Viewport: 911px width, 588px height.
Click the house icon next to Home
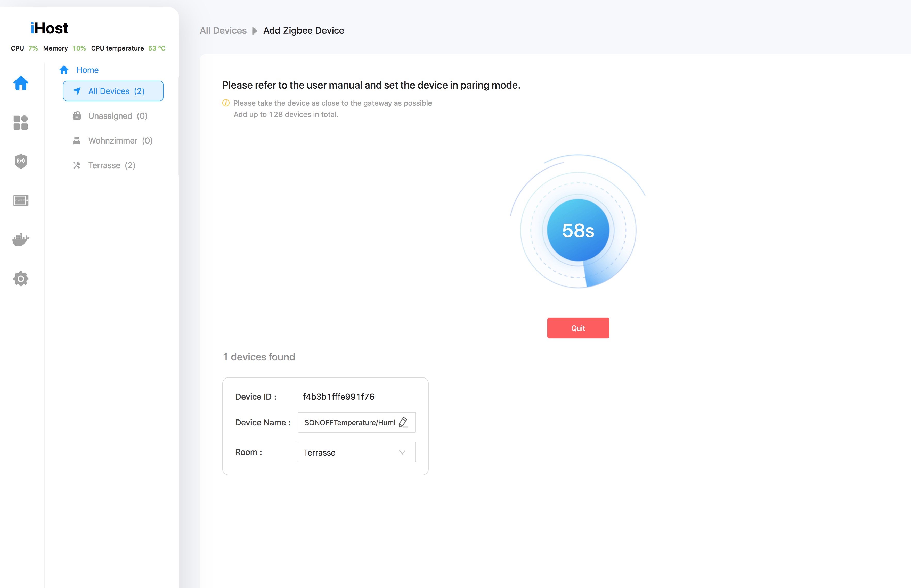64,70
